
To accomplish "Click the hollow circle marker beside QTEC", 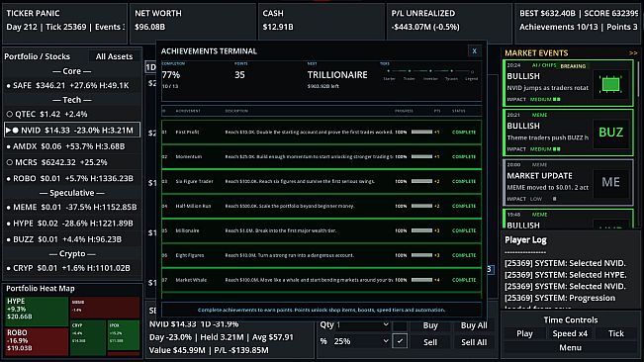I will coord(10,114).
